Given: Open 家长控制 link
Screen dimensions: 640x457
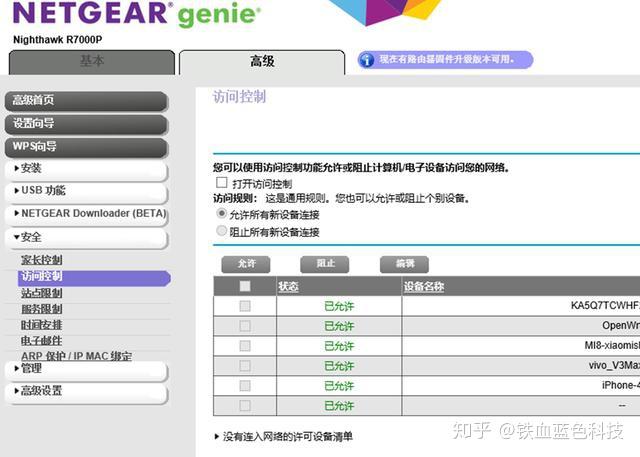Looking at the screenshot, I should [x=42, y=260].
